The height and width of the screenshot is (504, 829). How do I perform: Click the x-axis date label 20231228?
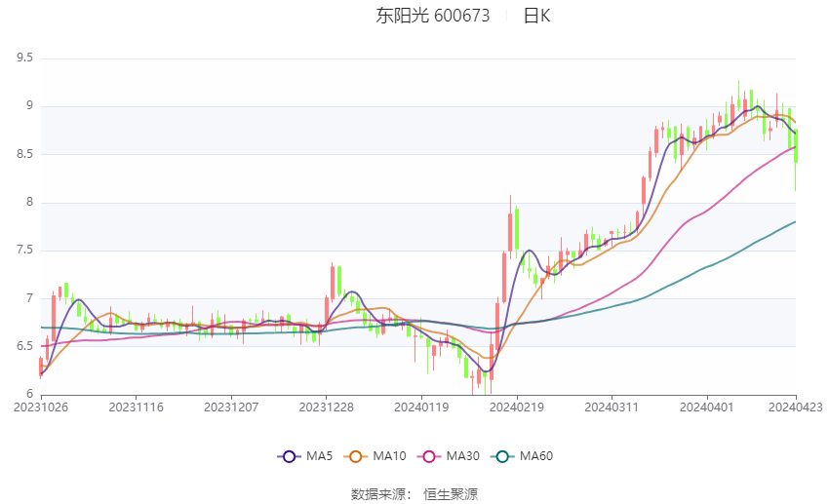point(326,407)
